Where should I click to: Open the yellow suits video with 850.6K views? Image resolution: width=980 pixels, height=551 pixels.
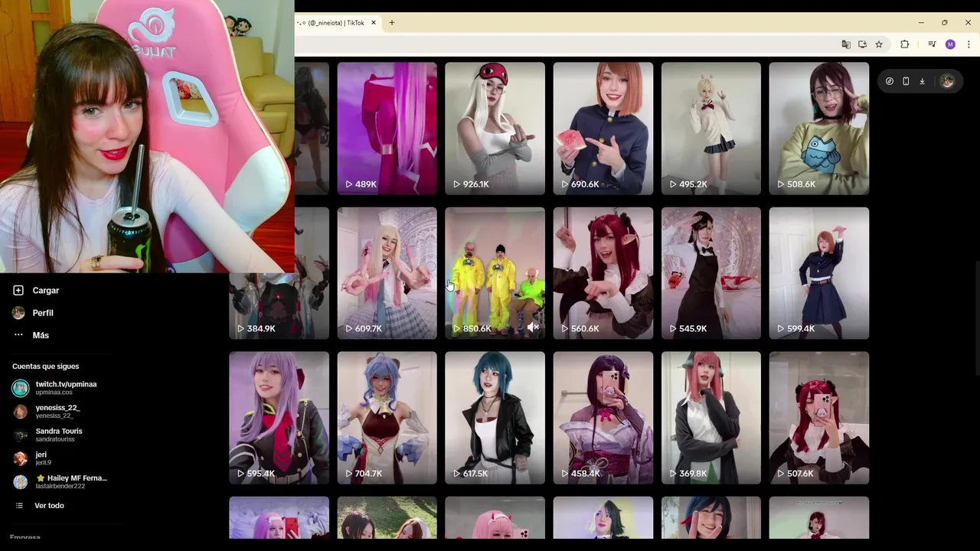(x=495, y=273)
